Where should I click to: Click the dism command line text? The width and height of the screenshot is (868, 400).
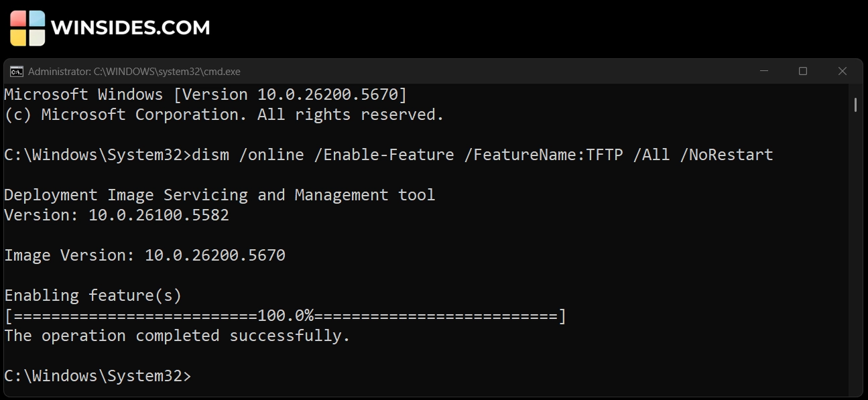click(x=482, y=155)
